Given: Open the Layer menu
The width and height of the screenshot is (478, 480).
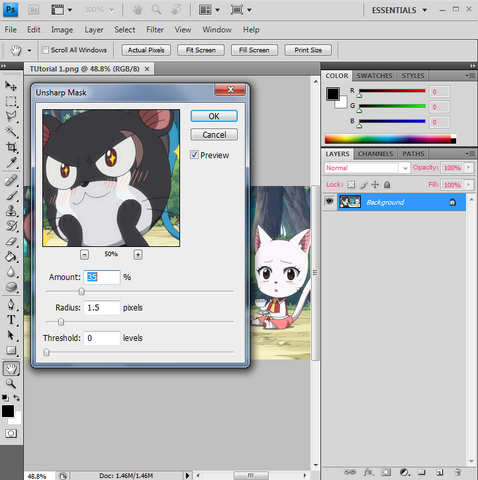Looking at the screenshot, I should 94,30.
